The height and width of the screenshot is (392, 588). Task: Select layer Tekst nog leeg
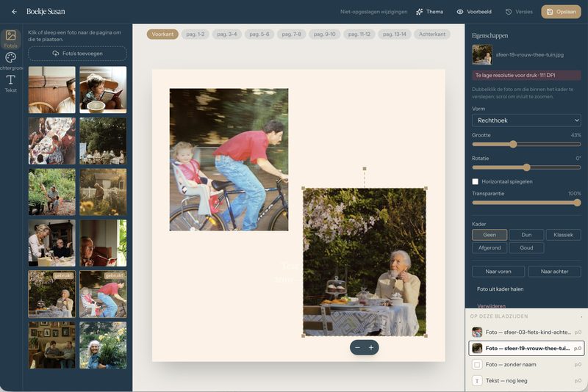tap(526, 381)
